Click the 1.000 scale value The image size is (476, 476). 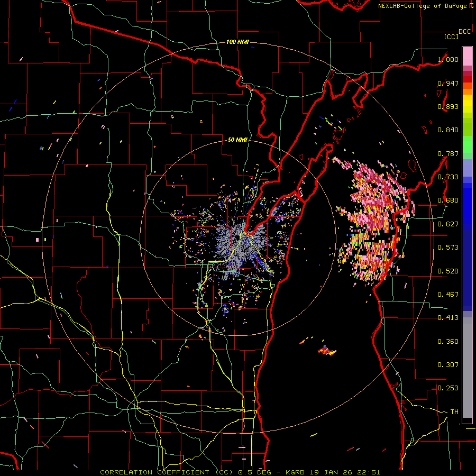pos(448,59)
